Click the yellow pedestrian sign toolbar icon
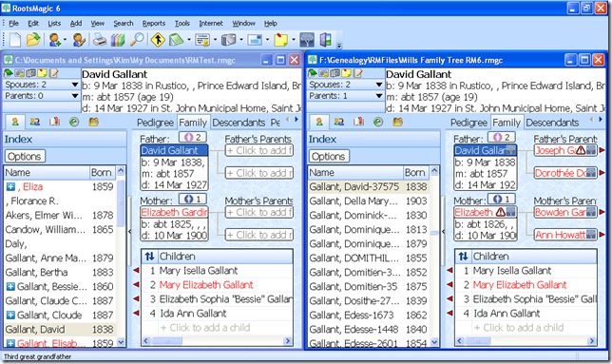 158,39
